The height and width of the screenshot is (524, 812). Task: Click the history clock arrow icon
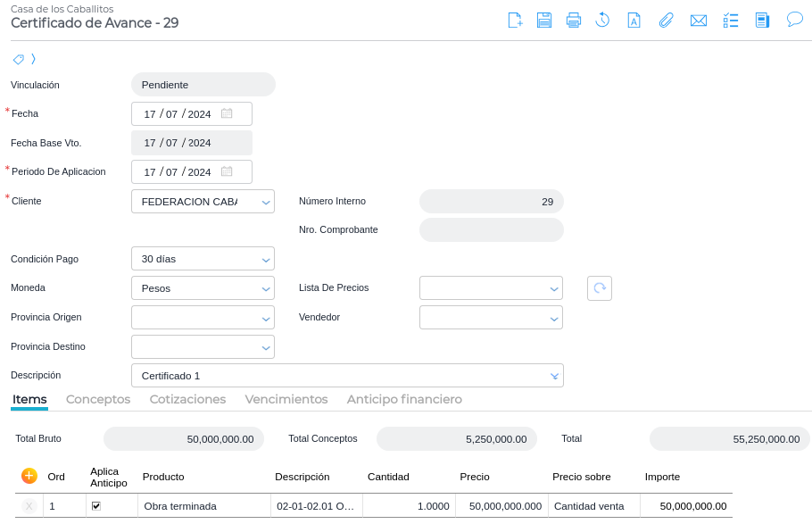pos(603,21)
